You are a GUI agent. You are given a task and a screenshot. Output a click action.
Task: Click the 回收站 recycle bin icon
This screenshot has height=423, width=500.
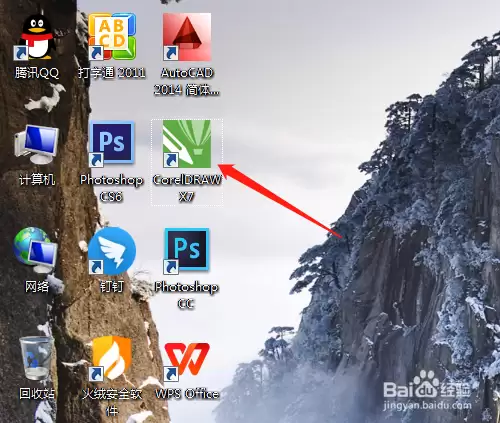tap(36, 358)
